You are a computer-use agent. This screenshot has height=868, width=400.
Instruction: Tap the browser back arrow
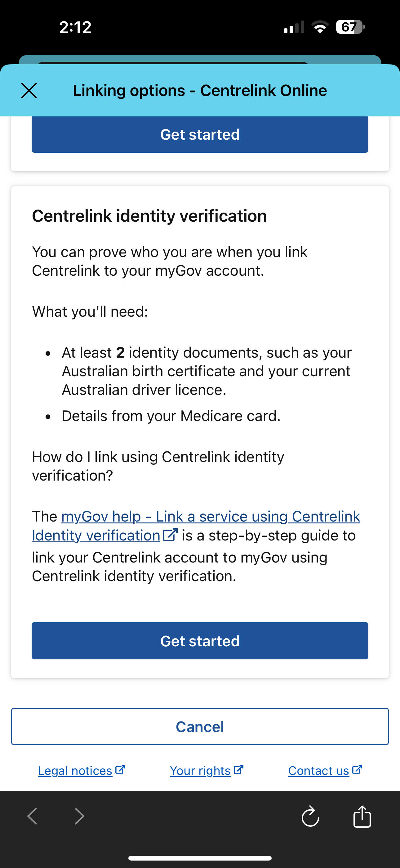pyautogui.click(x=32, y=816)
